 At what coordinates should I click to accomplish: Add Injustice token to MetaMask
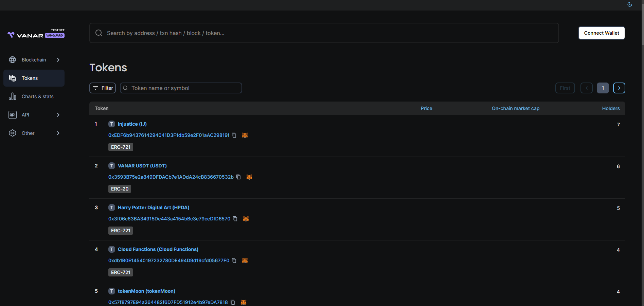click(245, 135)
